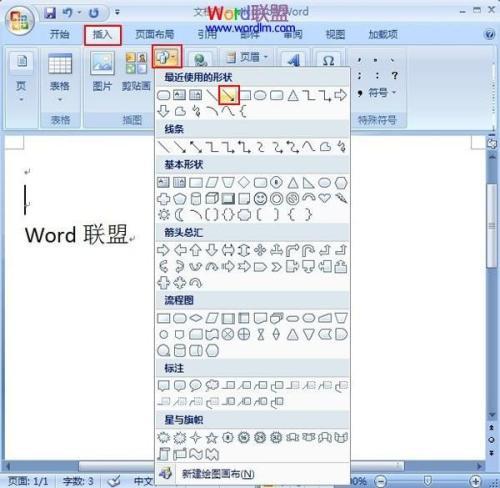Open the select browse object button
This screenshot has height=488, width=500.
(492, 440)
